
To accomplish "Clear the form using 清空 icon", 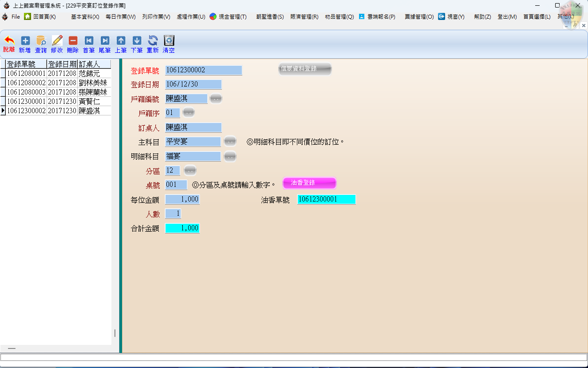I will [x=169, y=41].
